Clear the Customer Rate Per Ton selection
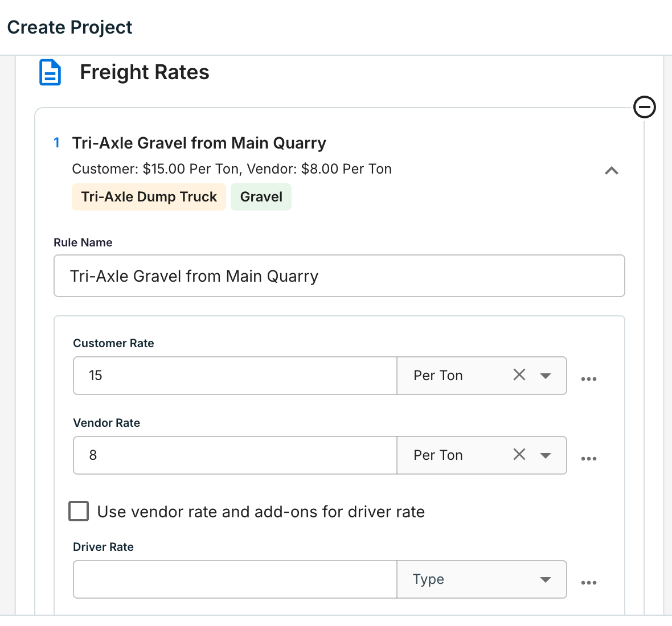The height and width of the screenshot is (626, 672). click(x=519, y=374)
